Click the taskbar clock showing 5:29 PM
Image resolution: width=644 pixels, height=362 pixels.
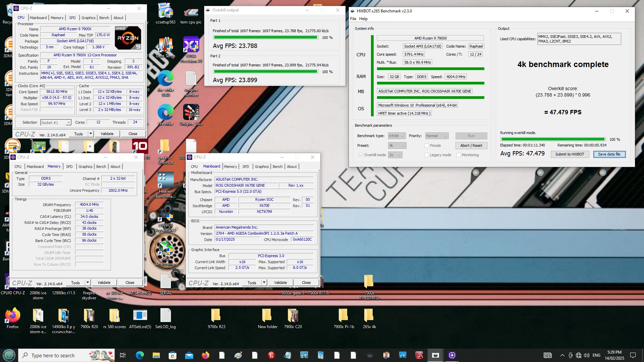(x=614, y=355)
